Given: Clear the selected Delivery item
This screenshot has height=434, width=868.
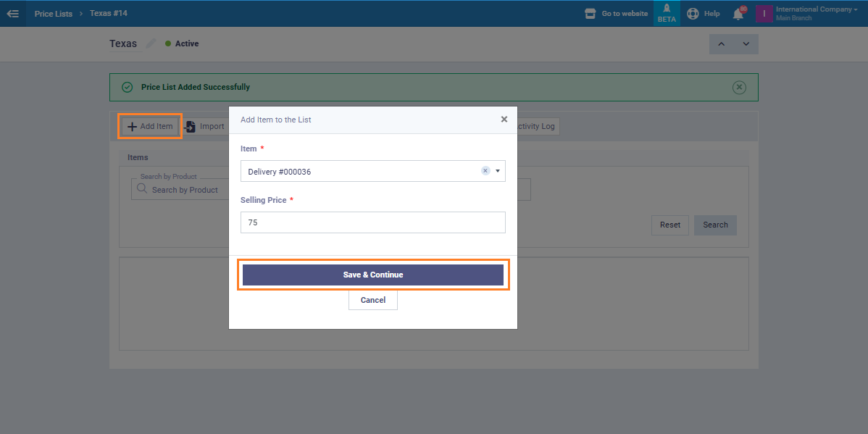Looking at the screenshot, I should click(x=485, y=171).
